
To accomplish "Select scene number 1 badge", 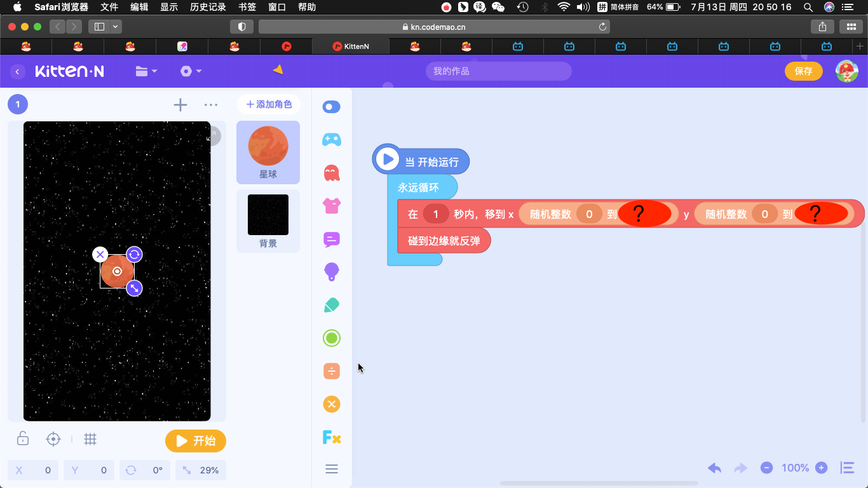I will pos(18,105).
